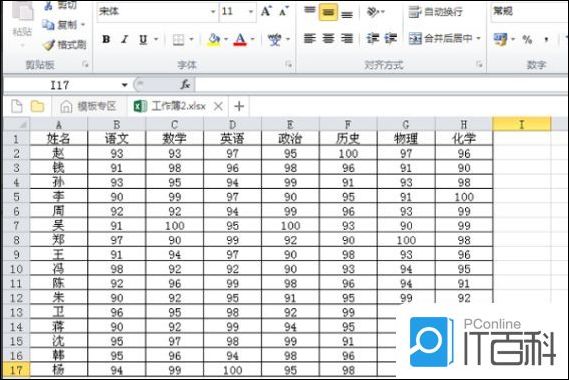
Task: Click cell H5 showing 100
Action: (x=464, y=196)
